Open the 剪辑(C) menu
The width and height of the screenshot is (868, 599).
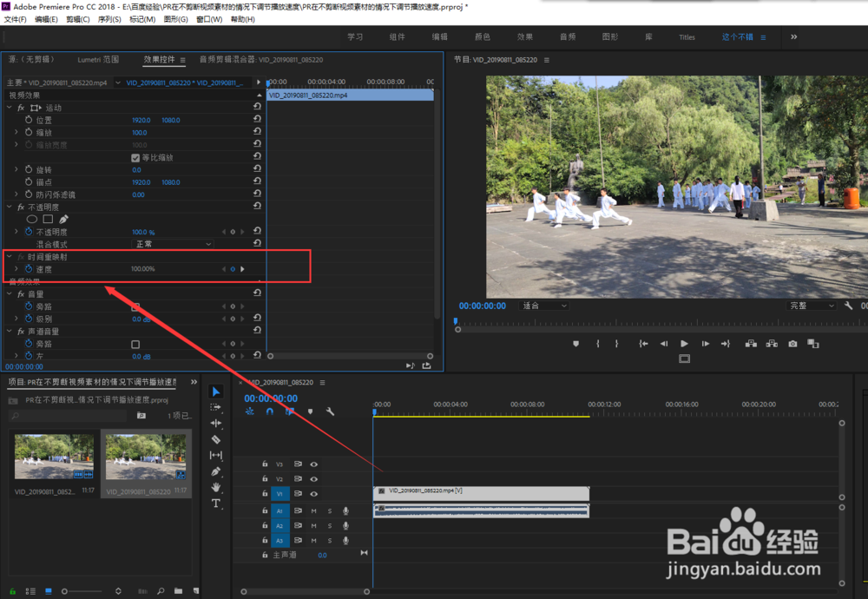(x=77, y=19)
